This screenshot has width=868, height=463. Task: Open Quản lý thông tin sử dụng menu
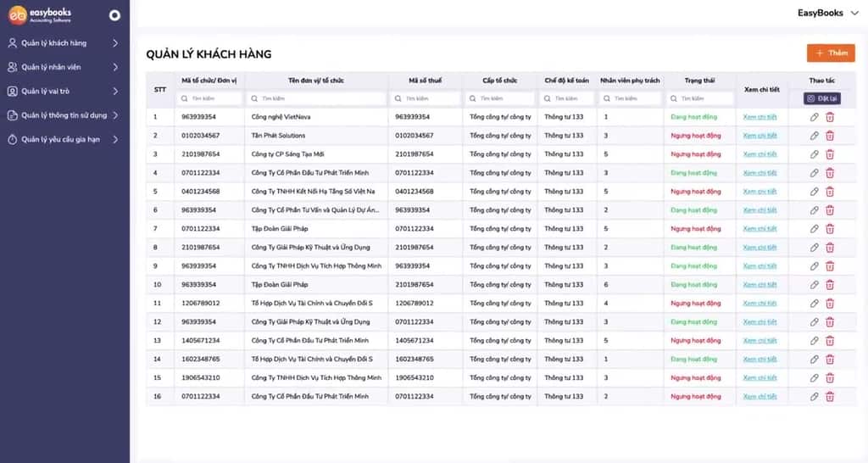coord(64,115)
